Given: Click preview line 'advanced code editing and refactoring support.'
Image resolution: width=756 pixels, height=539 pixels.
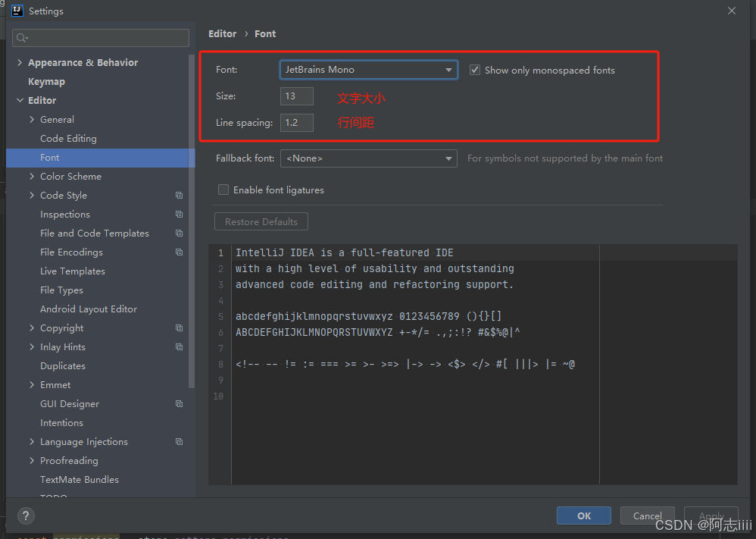Looking at the screenshot, I should pos(375,284).
